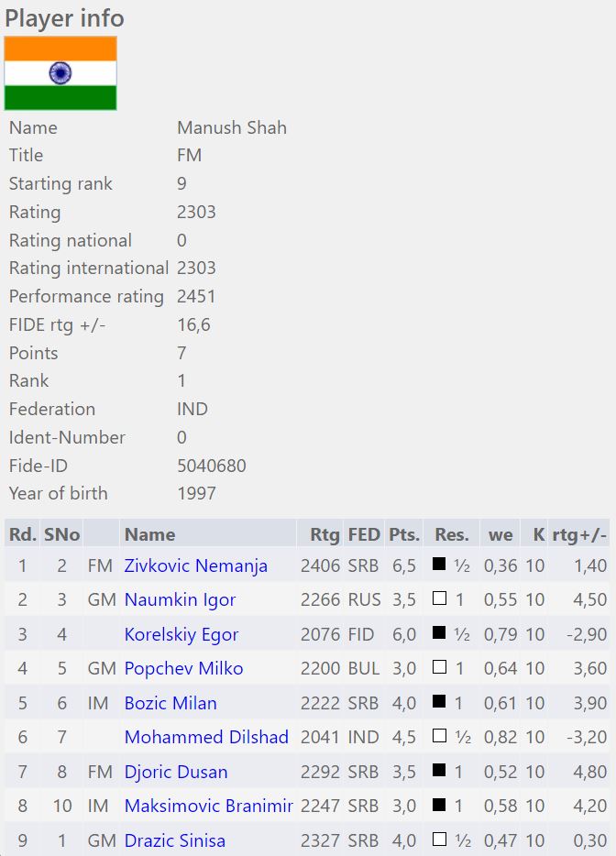Image resolution: width=616 pixels, height=856 pixels.
Task: Click white piece icon in round 9
Action: coord(439,840)
